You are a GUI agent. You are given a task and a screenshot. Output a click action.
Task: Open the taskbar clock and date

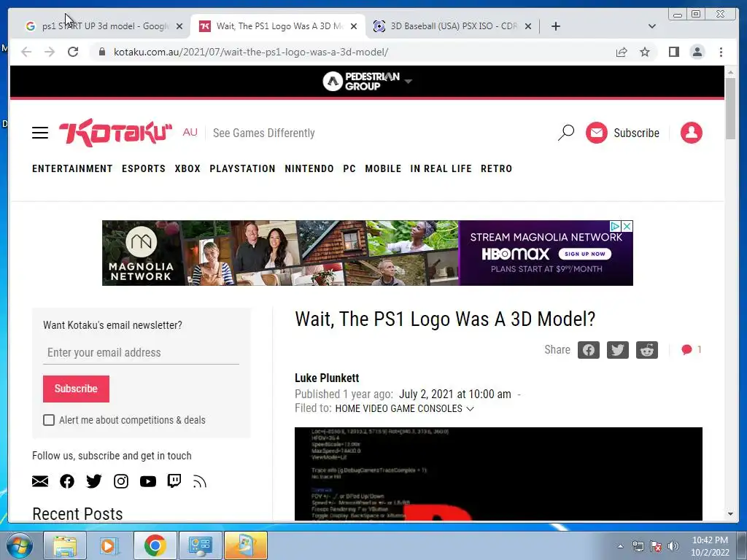tap(710, 546)
